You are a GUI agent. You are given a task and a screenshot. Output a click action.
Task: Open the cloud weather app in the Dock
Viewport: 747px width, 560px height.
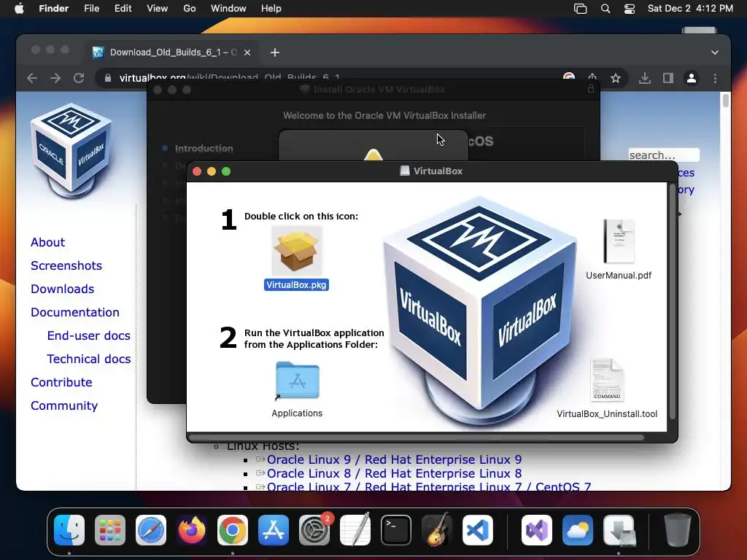pos(578,530)
